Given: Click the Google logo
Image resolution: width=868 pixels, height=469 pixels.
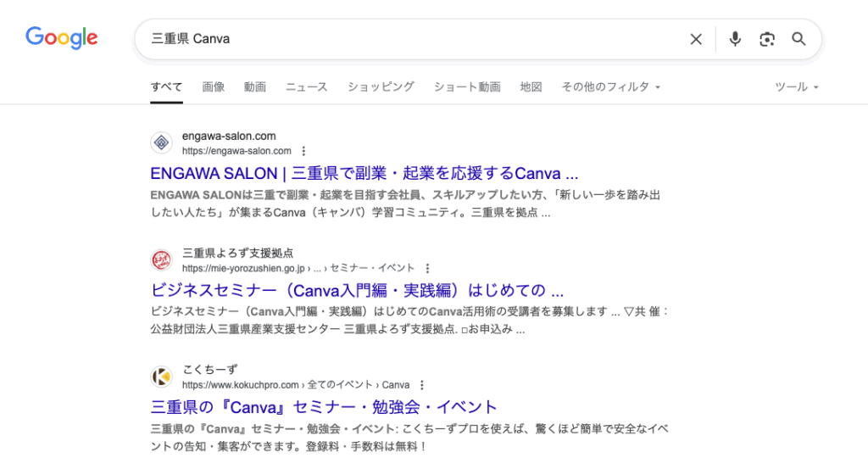Looking at the screenshot, I should [61, 37].
